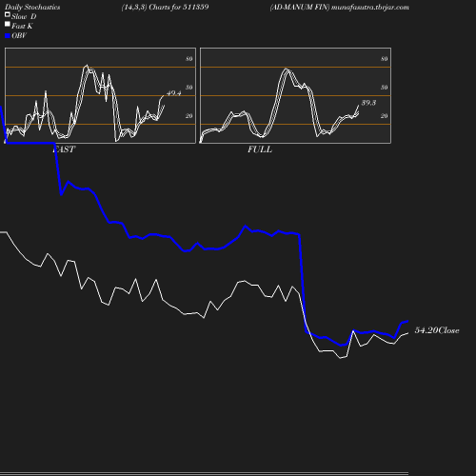Click the 20 axis label in FAST chart
The width and height of the screenshot is (476, 476).
(189, 116)
